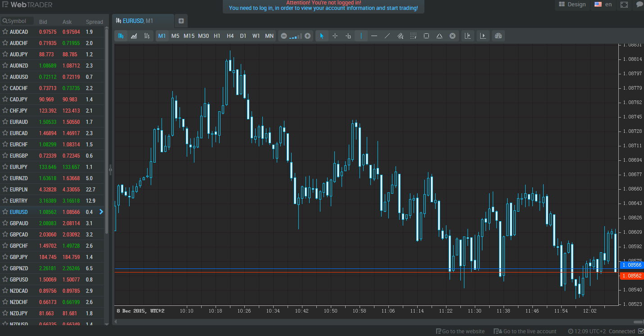Star EURGBP as a favorite
Viewport: 644px width, 336px height.
(5, 156)
